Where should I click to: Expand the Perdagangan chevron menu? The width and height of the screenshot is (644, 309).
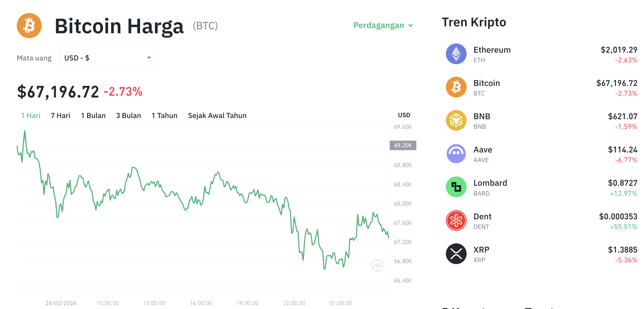pyautogui.click(x=410, y=25)
